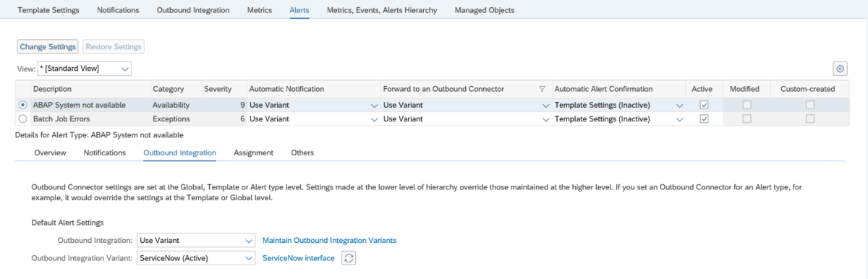
Task: Expand Automatic Notification dropdown for ABAP System row
Action: (374, 106)
